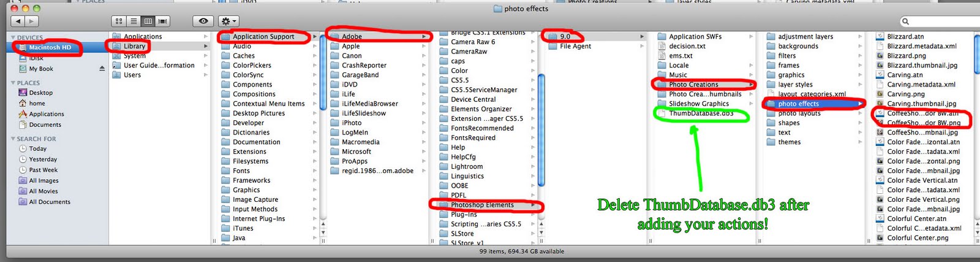Select the photo effects folder
This screenshot has height=262, width=980.
(798, 104)
